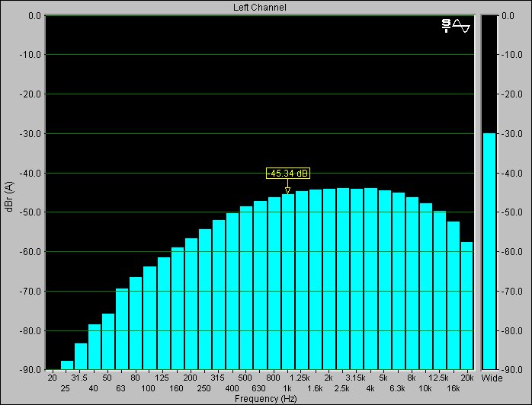Click the '-40.0' label on left axis
Screen dimensions: 532x405
coord(30,173)
